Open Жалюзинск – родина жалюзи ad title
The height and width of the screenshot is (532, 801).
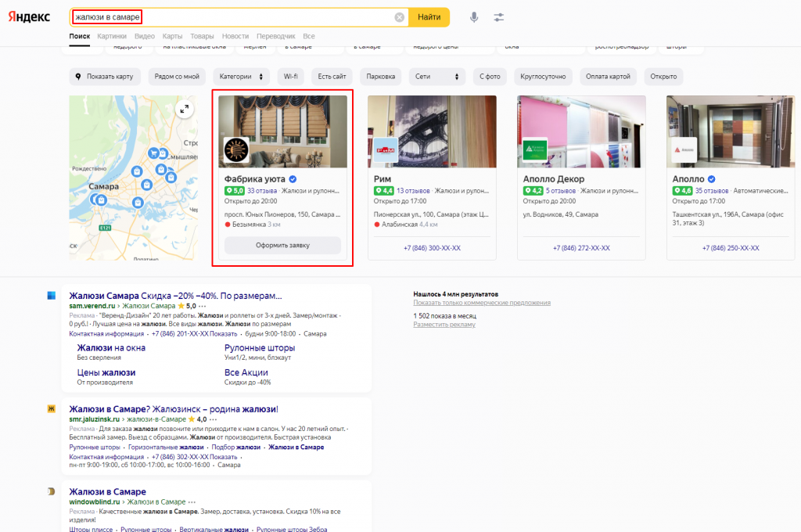tap(174, 409)
